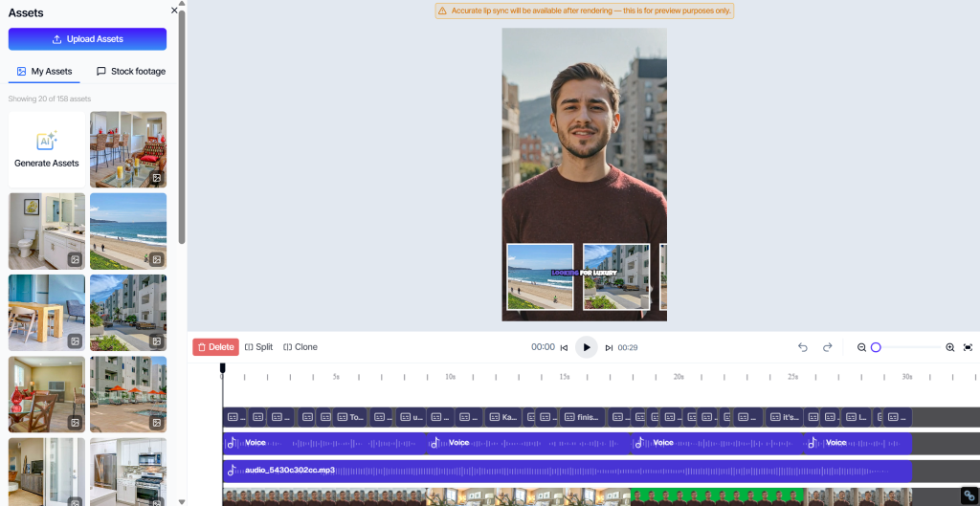Open the Stock footage tab
Screen dimensions: 980x506
[x=130, y=71]
